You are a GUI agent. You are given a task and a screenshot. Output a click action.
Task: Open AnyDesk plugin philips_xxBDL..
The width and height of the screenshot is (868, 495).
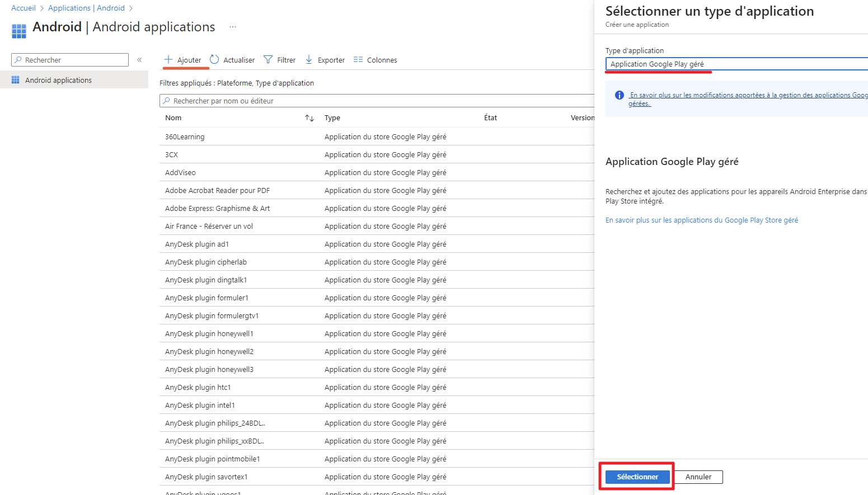pyautogui.click(x=214, y=441)
